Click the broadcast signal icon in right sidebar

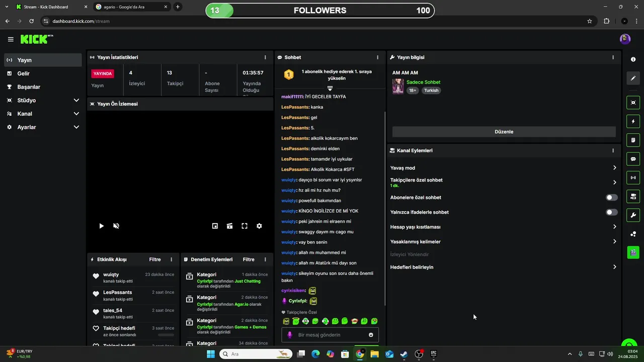(633, 177)
